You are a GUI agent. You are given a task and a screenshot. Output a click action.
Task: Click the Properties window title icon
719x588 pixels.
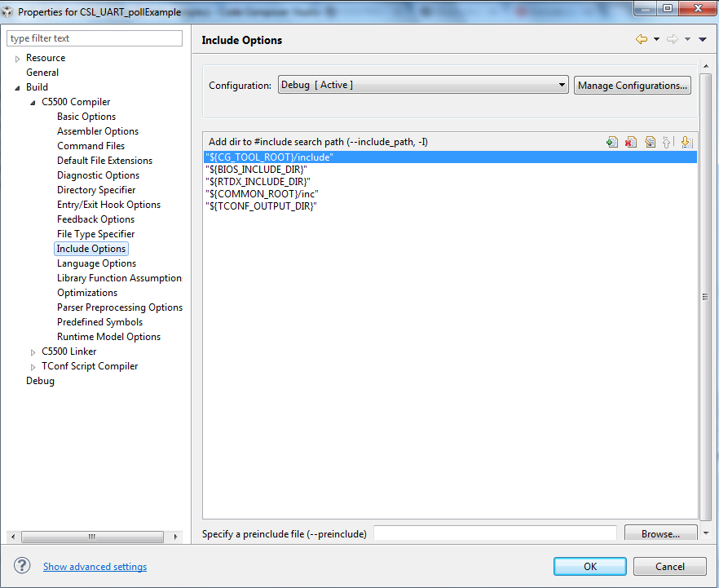7,11
